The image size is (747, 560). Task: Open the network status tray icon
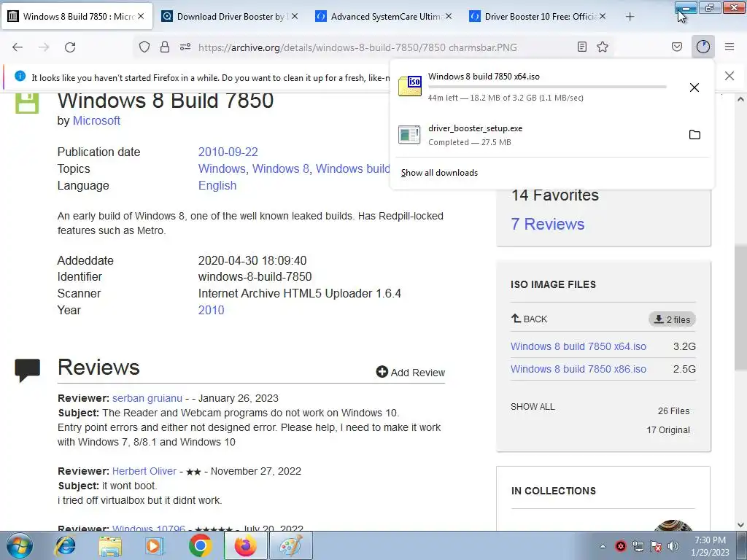638,546
